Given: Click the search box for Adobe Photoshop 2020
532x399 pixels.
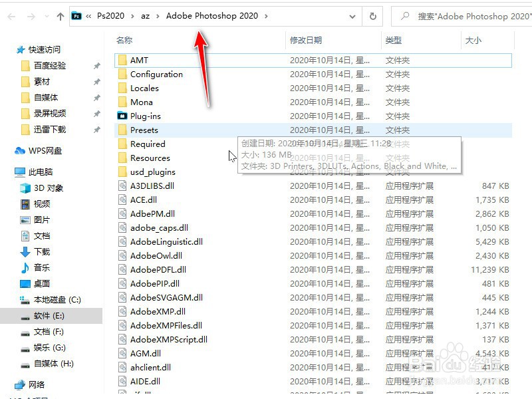Looking at the screenshot, I should coord(462,16).
